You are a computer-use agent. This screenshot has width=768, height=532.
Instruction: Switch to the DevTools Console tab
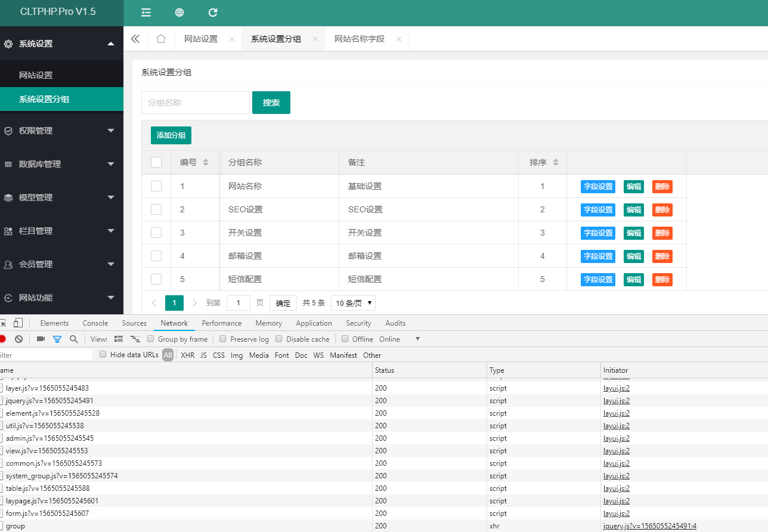(95, 323)
